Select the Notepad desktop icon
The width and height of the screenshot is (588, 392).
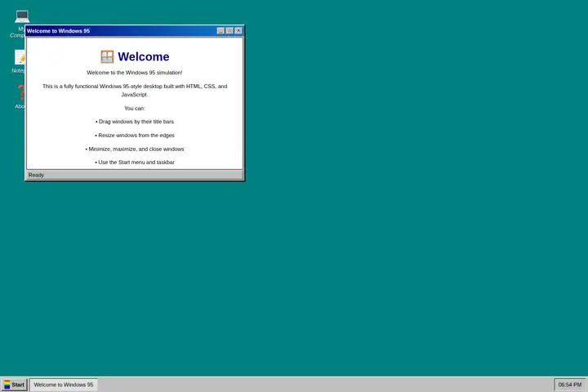click(x=19, y=61)
